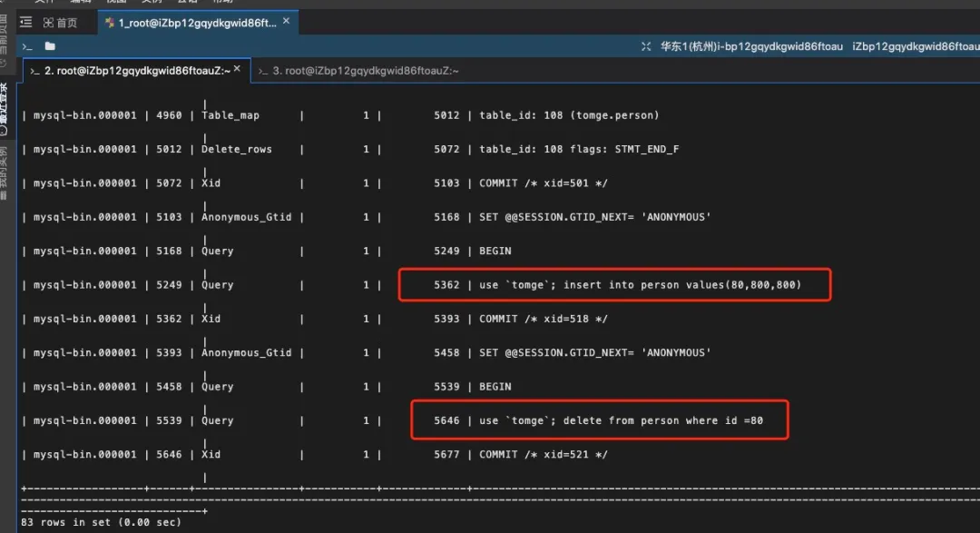Close the 1_root session tab
The height and width of the screenshot is (533, 980).
click(288, 23)
